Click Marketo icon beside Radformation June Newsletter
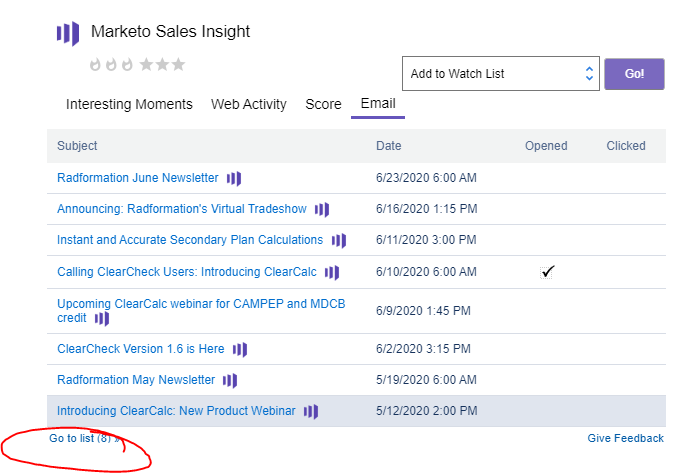The image size is (694, 475). [234, 178]
